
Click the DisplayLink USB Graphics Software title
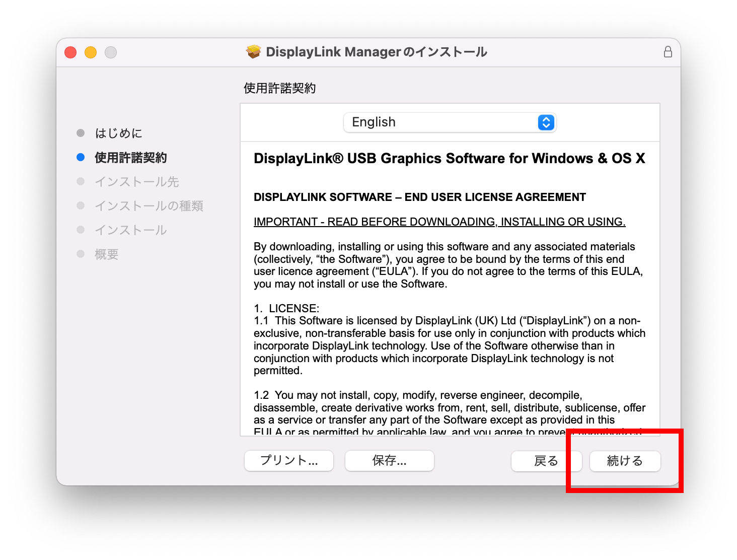[450, 159]
